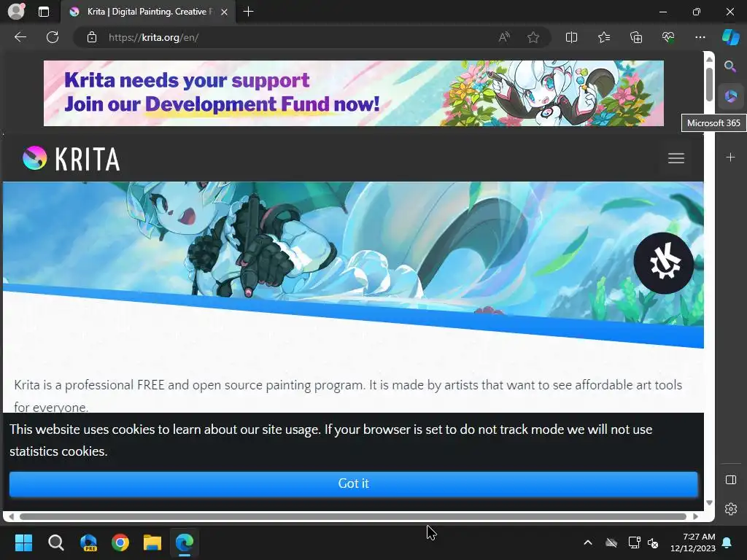Click the 'This website uses cookies' notice text
This screenshot has height=560, width=747.
point(331,440)
